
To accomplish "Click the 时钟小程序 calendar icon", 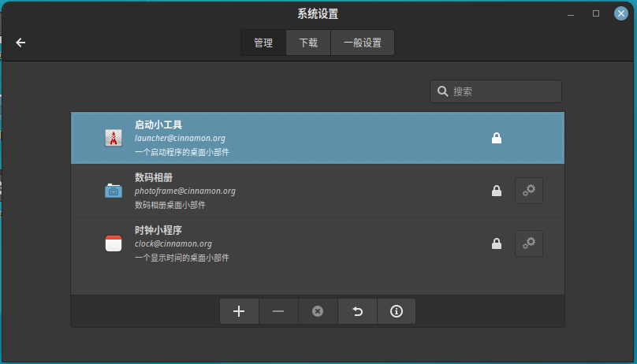I will [x=114, y=243].
